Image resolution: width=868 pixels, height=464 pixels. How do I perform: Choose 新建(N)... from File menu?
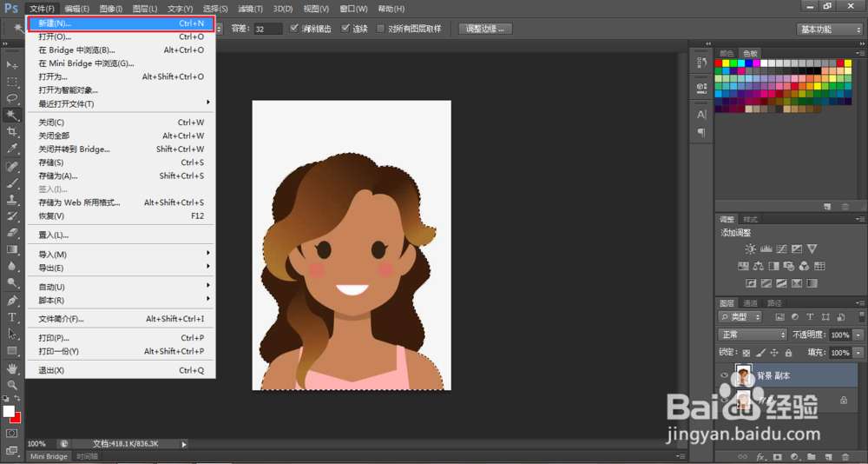pos(121,23)
